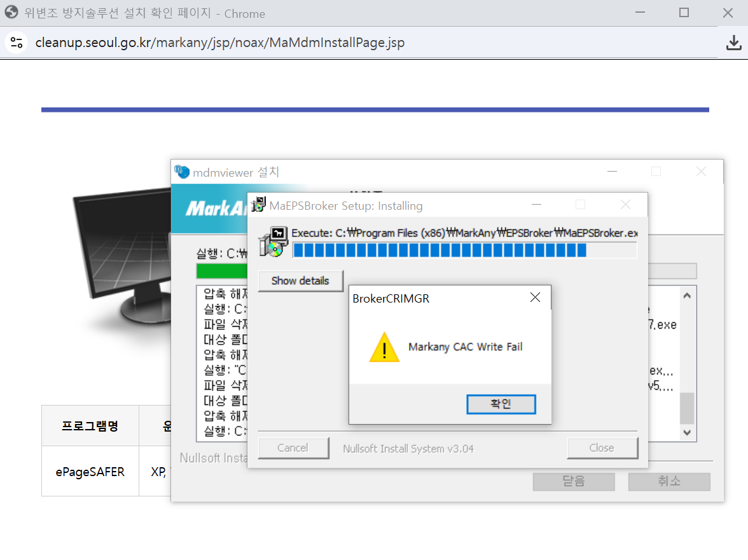Click the 프로그램명 table header

[x=90, y=426]
